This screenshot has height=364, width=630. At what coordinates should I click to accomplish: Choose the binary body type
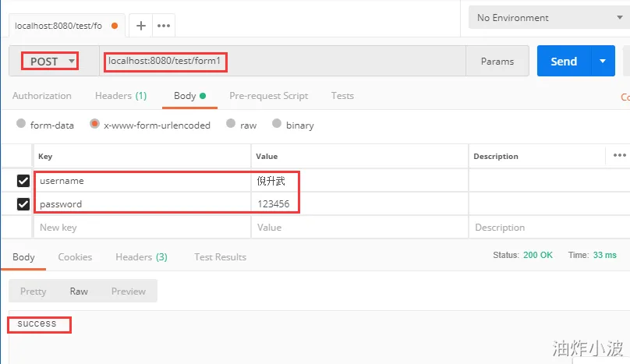277,124
